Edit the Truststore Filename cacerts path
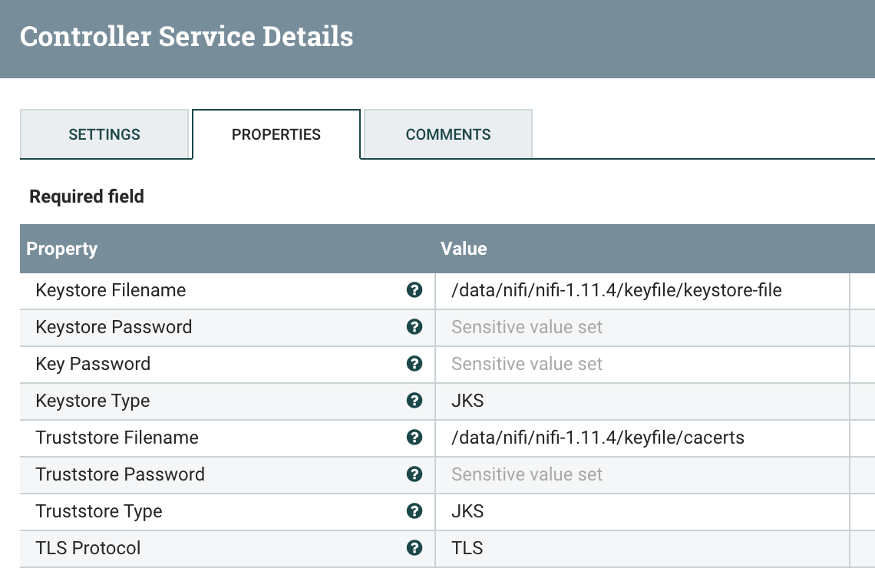The width and height of the screenshot is (875, 588). 598,438
